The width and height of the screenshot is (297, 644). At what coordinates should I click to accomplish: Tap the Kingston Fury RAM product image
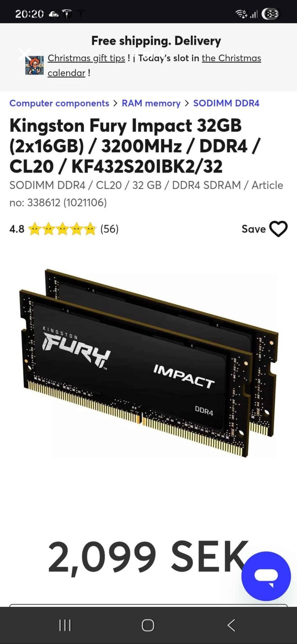(x=148, y=363)
